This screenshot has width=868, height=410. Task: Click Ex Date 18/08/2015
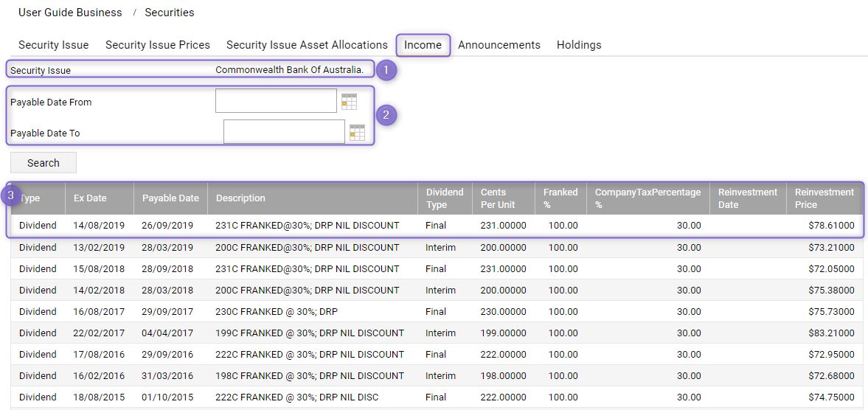click(x=99, y=397)
